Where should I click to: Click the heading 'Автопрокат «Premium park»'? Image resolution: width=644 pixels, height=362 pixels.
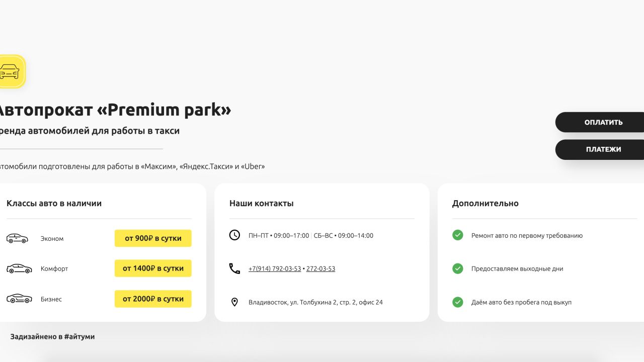point(116,109)
